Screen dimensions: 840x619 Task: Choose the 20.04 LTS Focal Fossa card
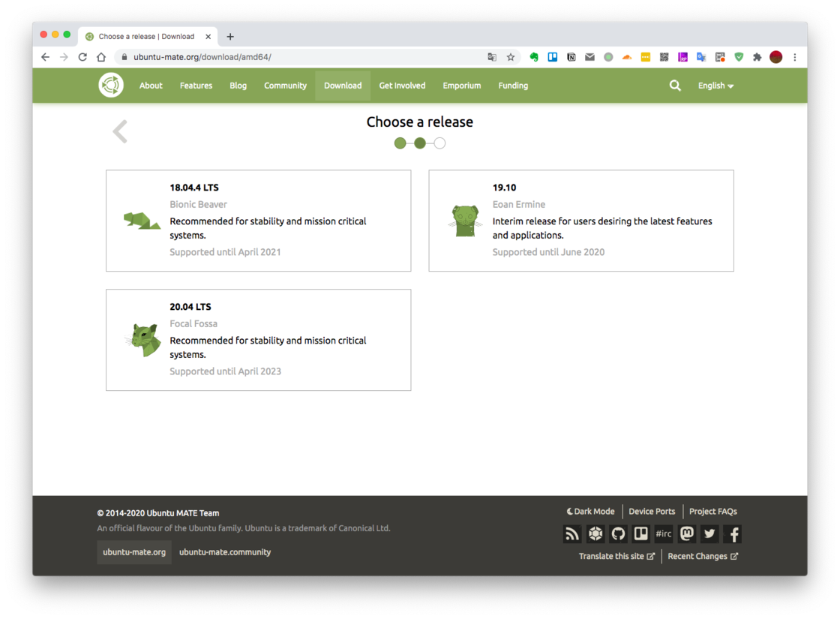pyautogui.click(x=258, y=340)
